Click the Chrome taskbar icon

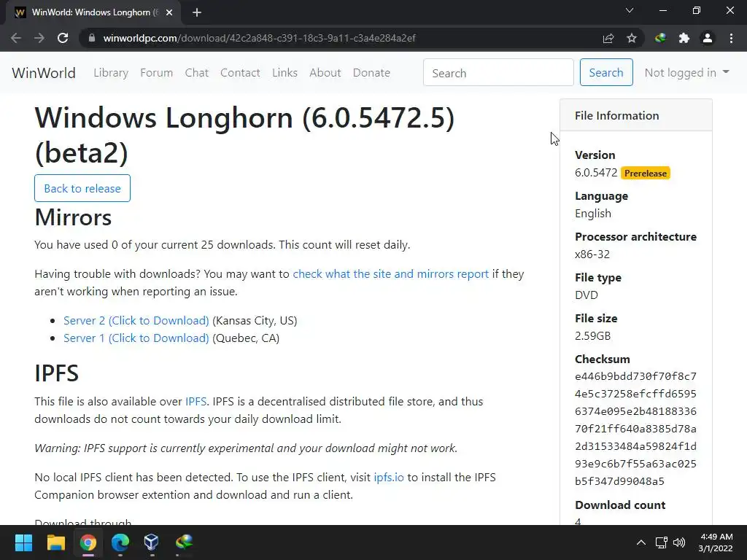point(88,542)
